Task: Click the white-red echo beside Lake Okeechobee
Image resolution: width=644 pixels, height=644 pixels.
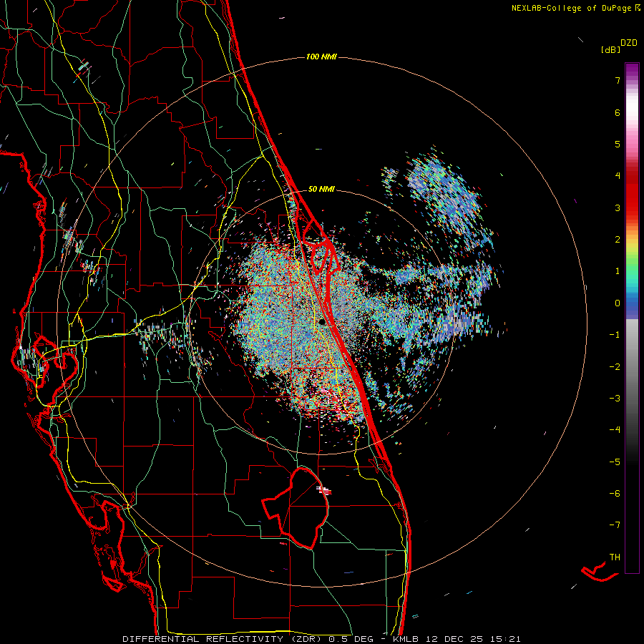Action: click(323, 489)
